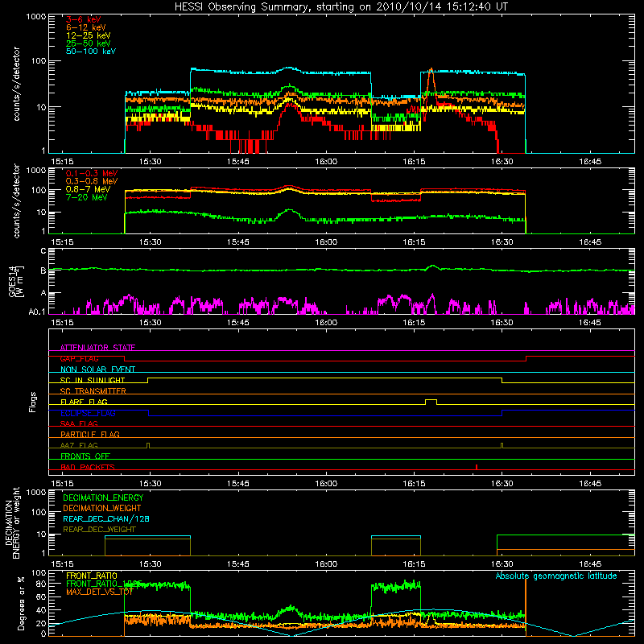Image resolution: width=644 pixels, height=644 pixels.
Task: Click the A0.1 tick label on GOES plot
Action: coord(37,312)
